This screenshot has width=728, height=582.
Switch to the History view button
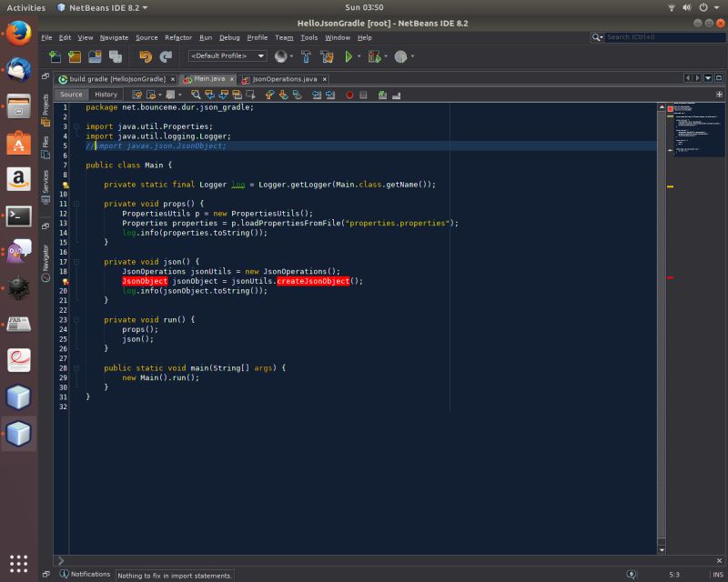pyautogui.click(x=106, y=95)
